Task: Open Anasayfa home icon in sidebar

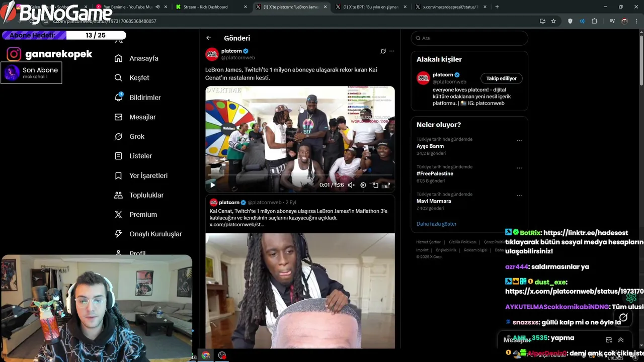Action: coord(118,58)
